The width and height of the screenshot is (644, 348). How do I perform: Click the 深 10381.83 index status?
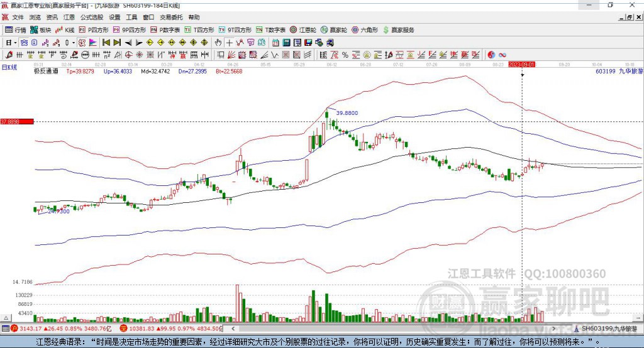pos(171,329)
